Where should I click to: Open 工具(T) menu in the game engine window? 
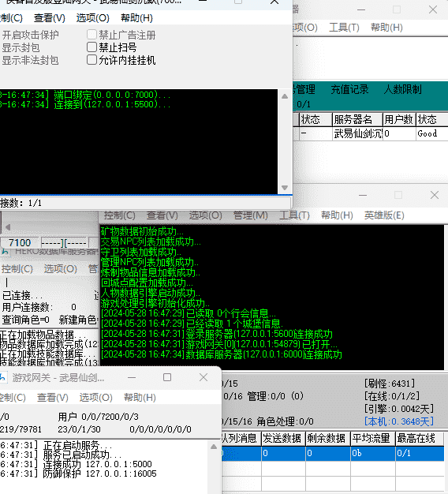[294, 215]
